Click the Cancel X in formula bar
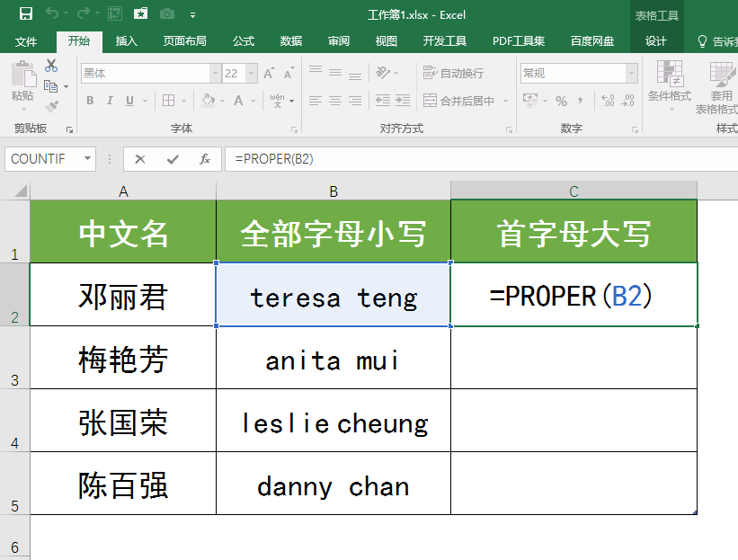The width and height of the screenshot is (738, 560). [x=140, y=159]
